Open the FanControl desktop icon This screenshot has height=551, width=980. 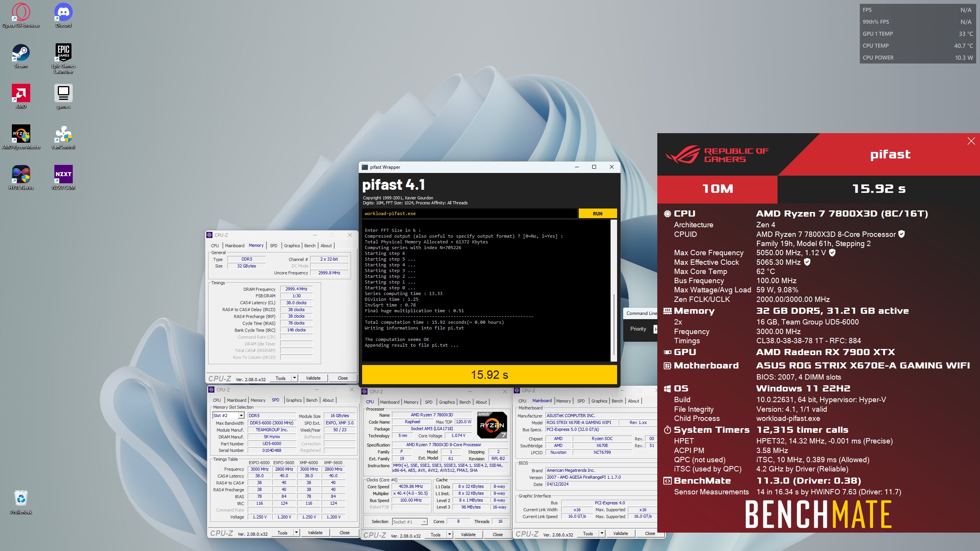click(63, 137)
